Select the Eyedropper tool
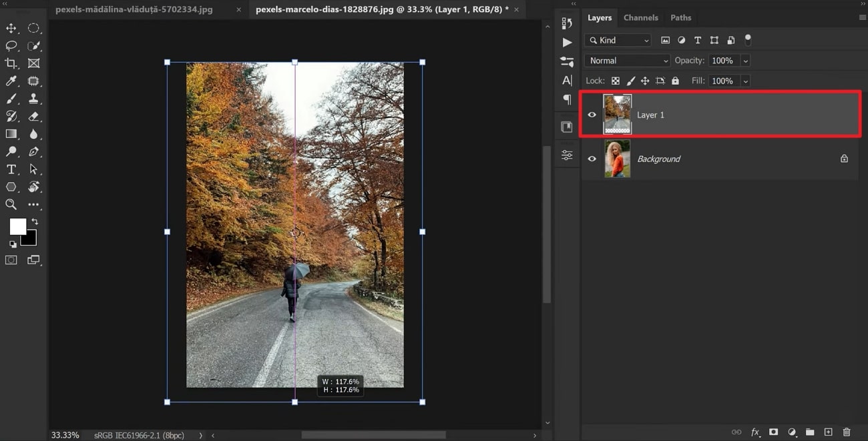This screenshot has width=868, height=441. click(11, 81)
